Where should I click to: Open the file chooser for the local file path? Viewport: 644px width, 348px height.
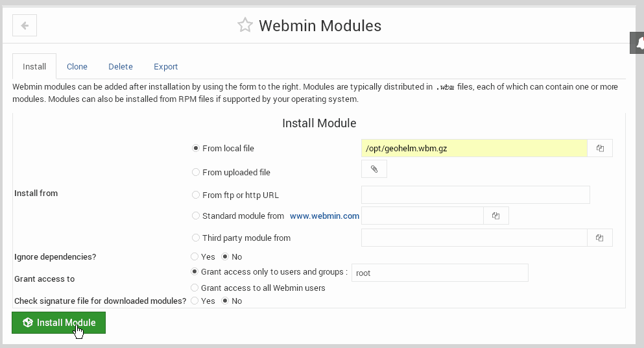(x=600, y=148)
